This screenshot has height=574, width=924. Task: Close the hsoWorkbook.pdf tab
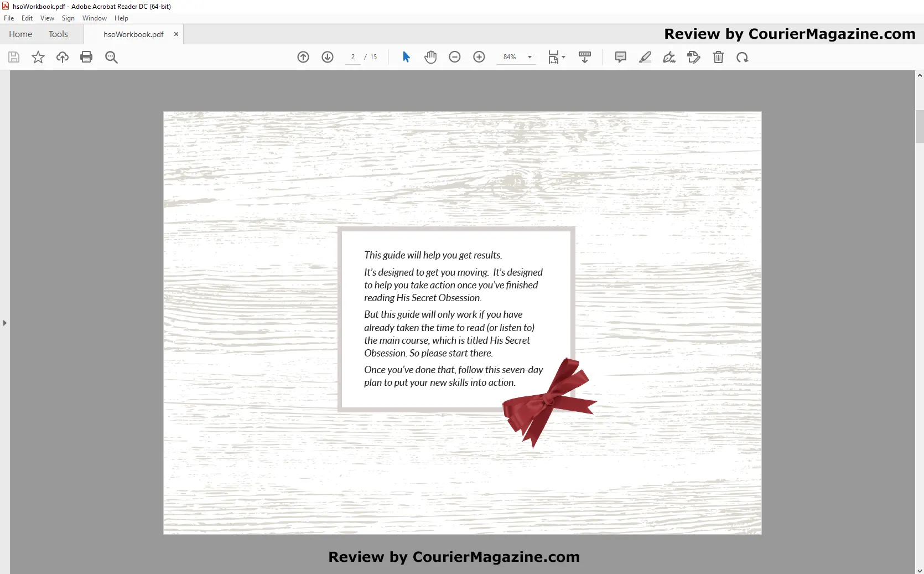pos(176,34)
